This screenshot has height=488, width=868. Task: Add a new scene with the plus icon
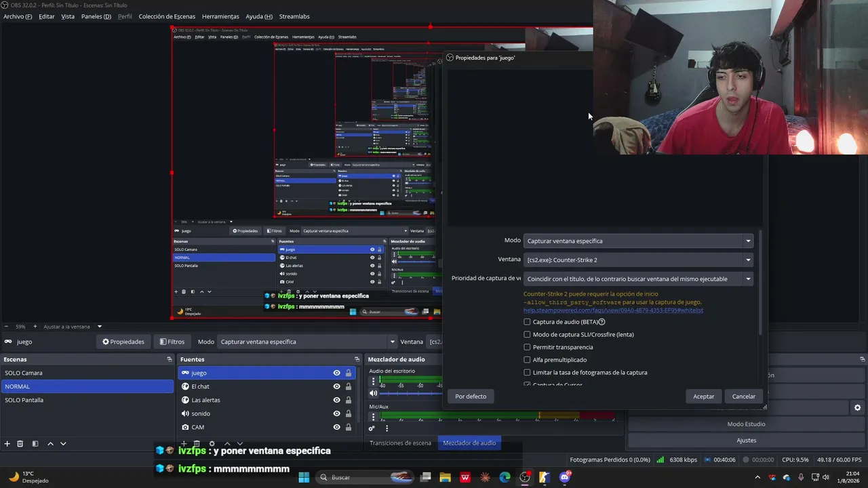tap(7, 443)
